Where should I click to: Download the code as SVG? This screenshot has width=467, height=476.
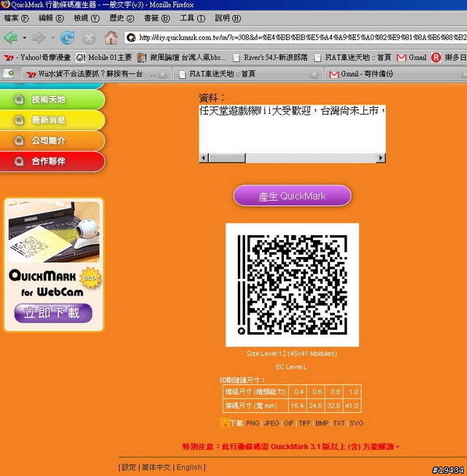click(356, 423)
